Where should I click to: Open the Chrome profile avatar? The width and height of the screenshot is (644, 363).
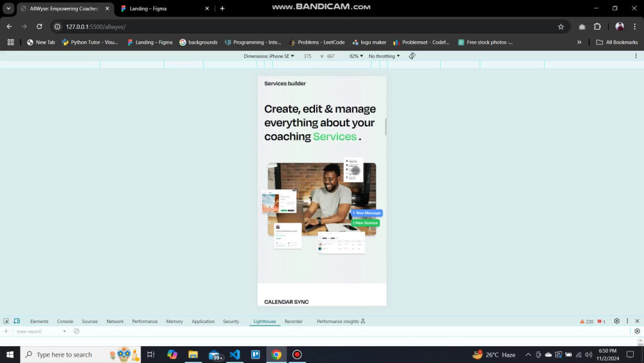[x=620, y=26]
